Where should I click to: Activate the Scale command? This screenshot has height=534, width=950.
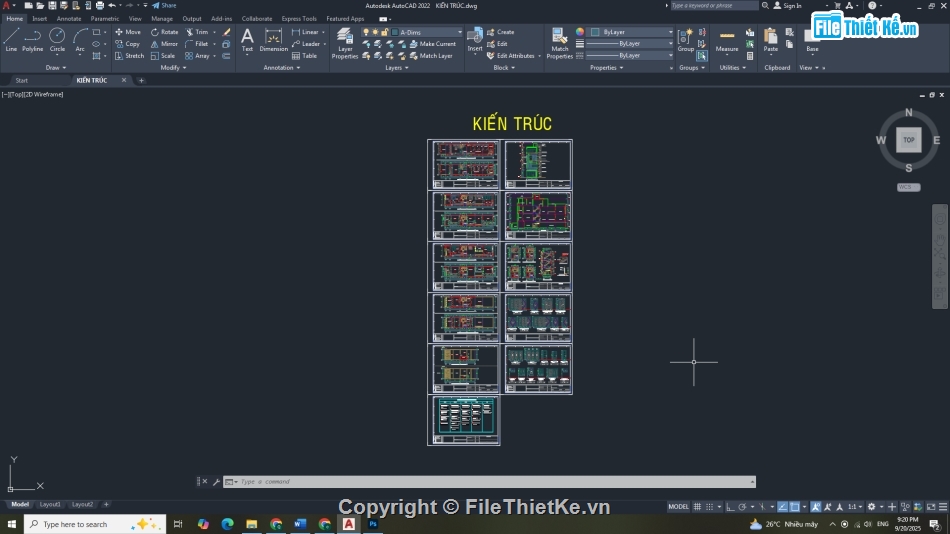pos(162,56)
